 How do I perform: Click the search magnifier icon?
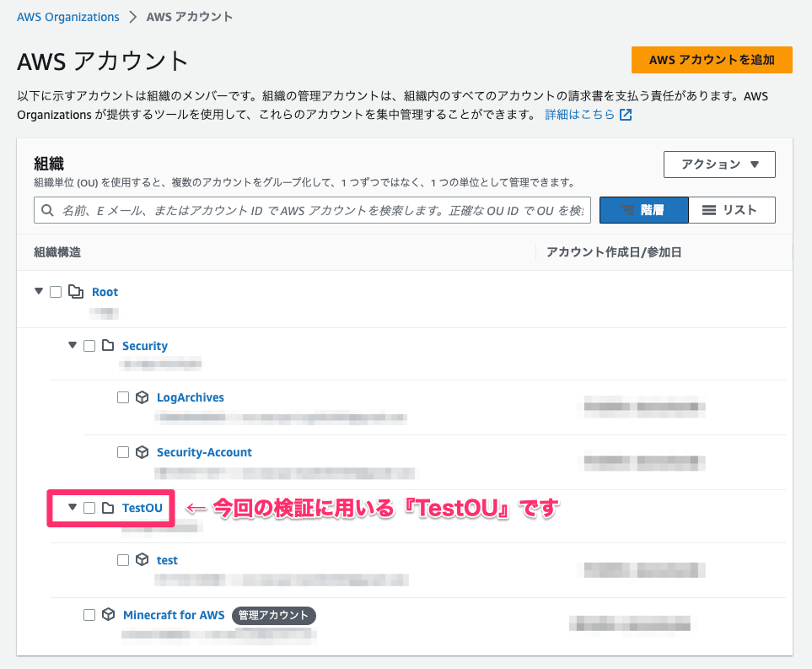pos(47,210)
